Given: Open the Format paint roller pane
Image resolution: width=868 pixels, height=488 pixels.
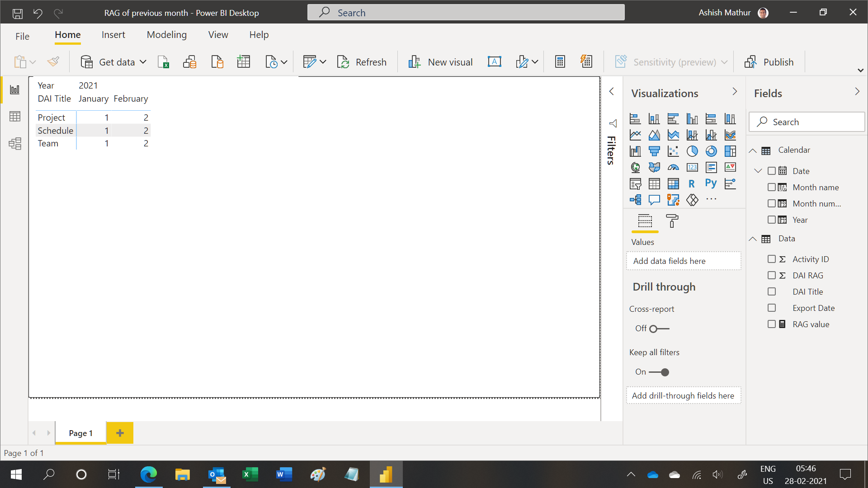Looking at the screenshot, I should point(672,221).
